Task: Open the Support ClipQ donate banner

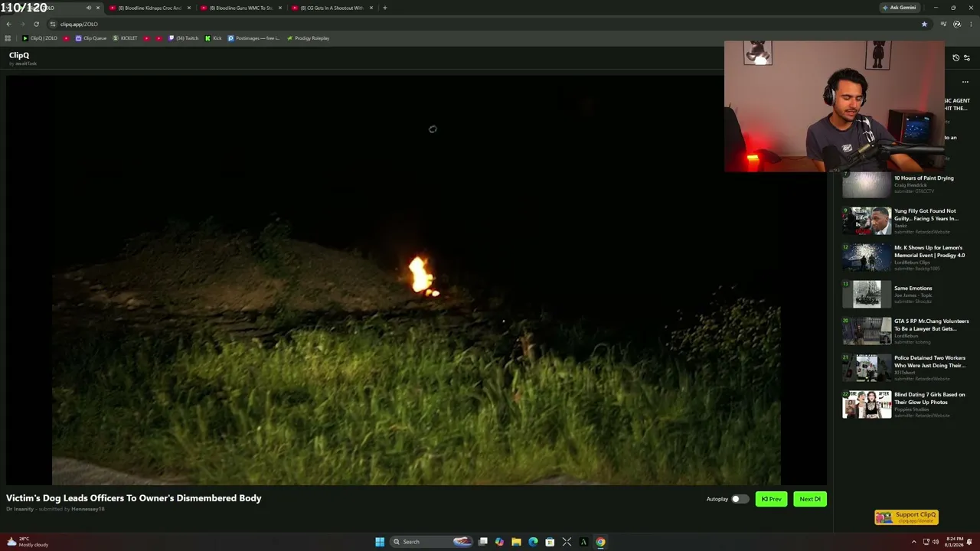Action: (906, 517)
